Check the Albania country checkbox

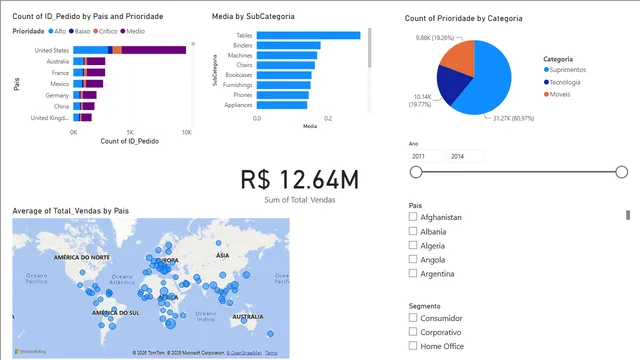[413, 231]
